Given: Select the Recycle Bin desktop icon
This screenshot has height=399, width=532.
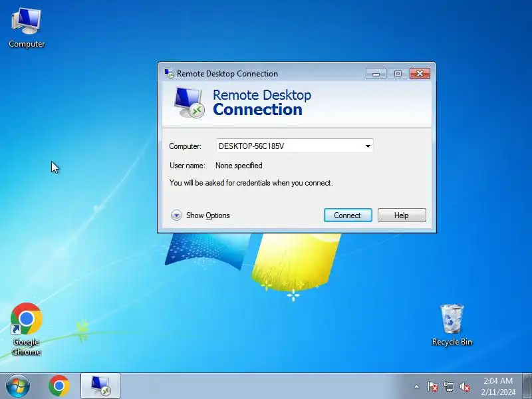Looking at the screenshot, I should pos(452,325).
